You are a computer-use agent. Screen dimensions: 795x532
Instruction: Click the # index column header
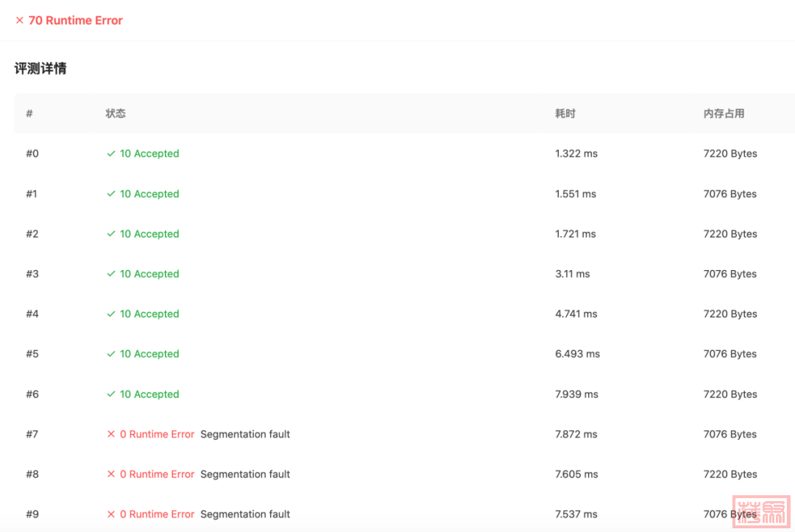[x=29, y=113]
